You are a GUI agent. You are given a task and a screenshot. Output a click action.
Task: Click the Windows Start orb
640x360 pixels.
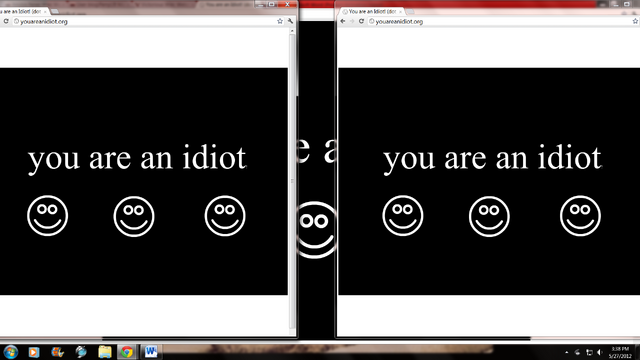[10, 352]
